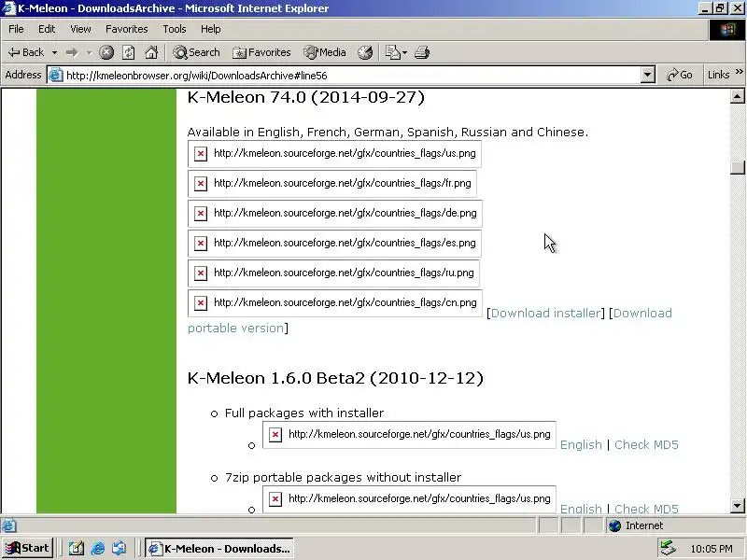Click the broken de.png flag image
This screenshot has height=560, width=747.
335,214
